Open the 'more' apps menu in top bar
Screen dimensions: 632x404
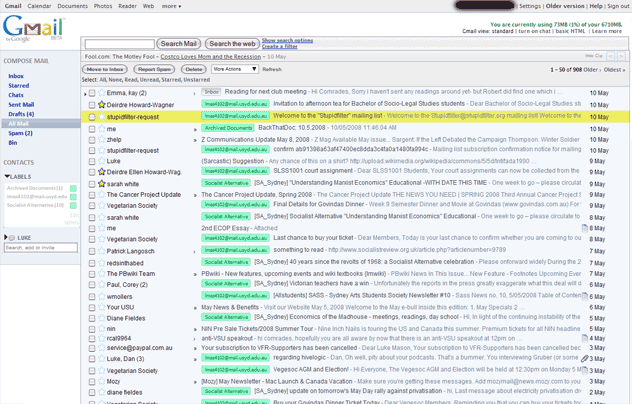click(x=171, y=6)
